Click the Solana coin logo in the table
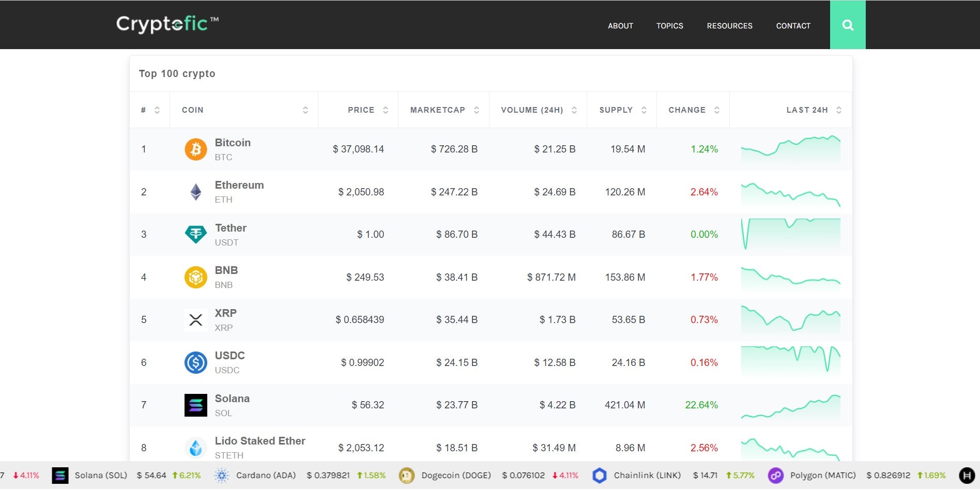The height and width of the screenshot is (489, 980). pyautogui.click(x=196, y=405)
